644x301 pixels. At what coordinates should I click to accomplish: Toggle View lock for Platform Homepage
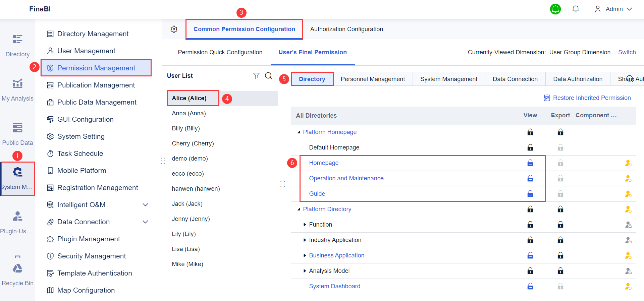[530, 132]
